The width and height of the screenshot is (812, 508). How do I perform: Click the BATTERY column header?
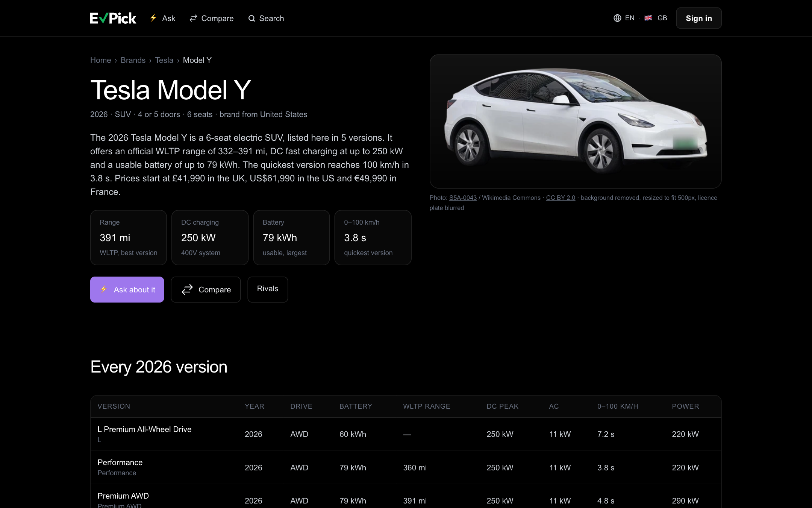pos(356,406)
